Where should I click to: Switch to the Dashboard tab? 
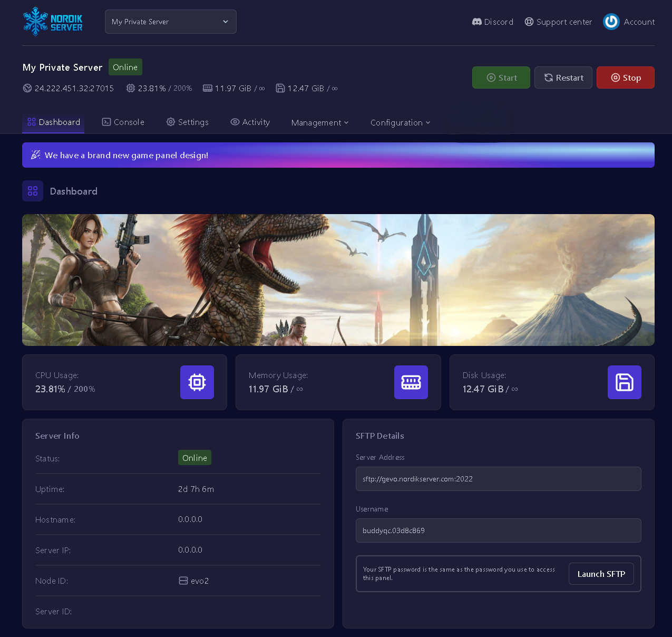(54, 122)
